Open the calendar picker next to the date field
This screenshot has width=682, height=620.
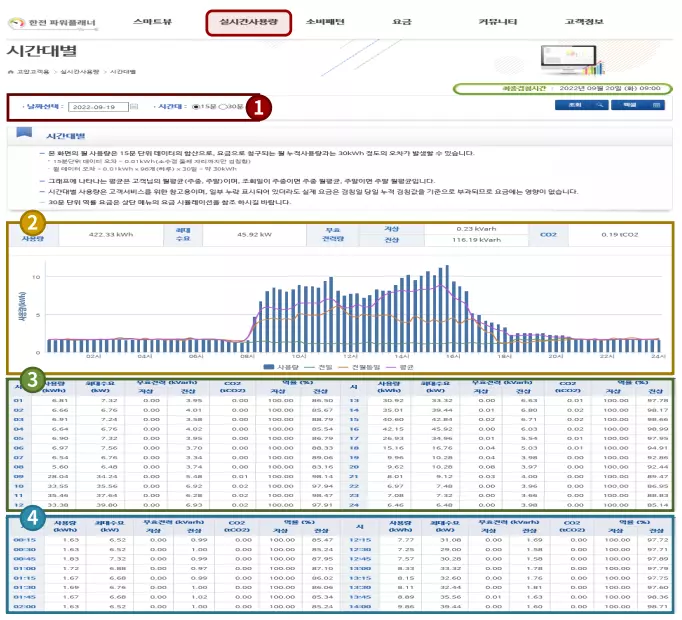pos(134,107)
